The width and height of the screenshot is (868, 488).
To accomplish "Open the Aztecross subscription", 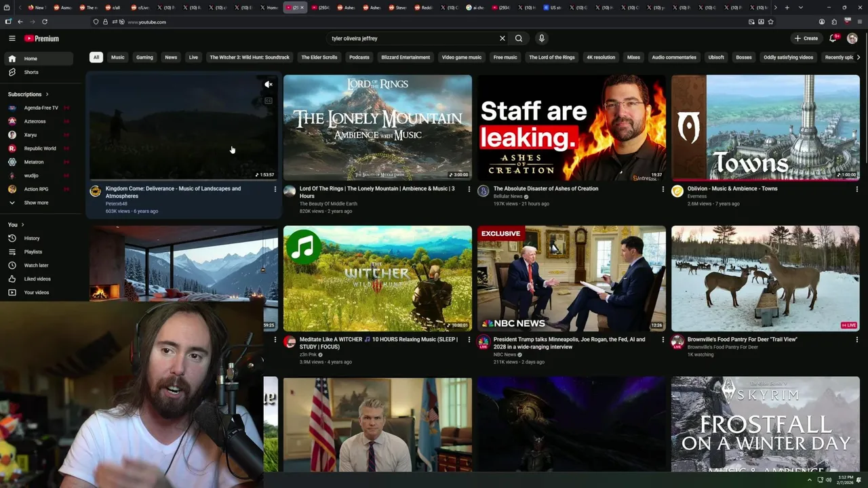I will (x=39, y=121).
